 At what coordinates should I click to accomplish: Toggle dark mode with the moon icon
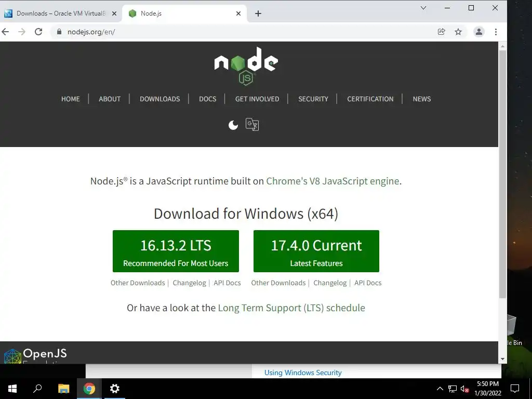tap(233, 125)
